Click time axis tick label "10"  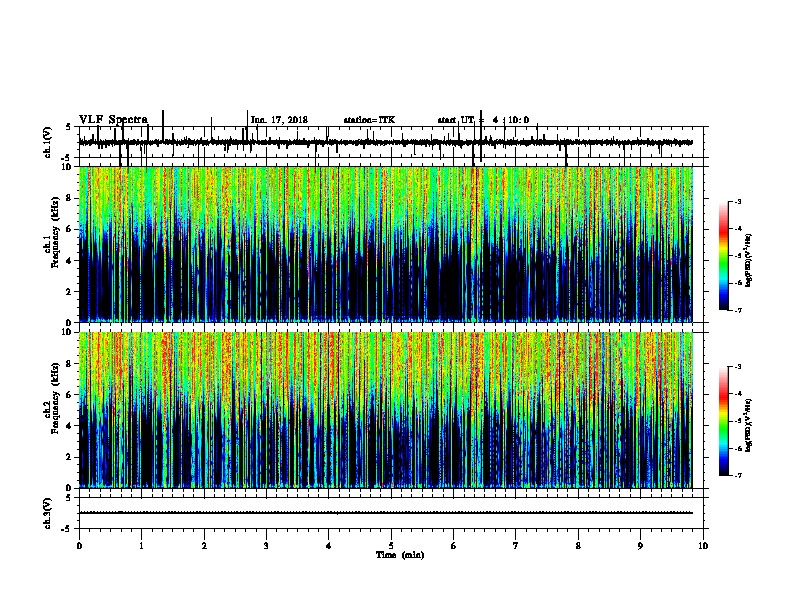pyautogui.click(x=703, y=546)
